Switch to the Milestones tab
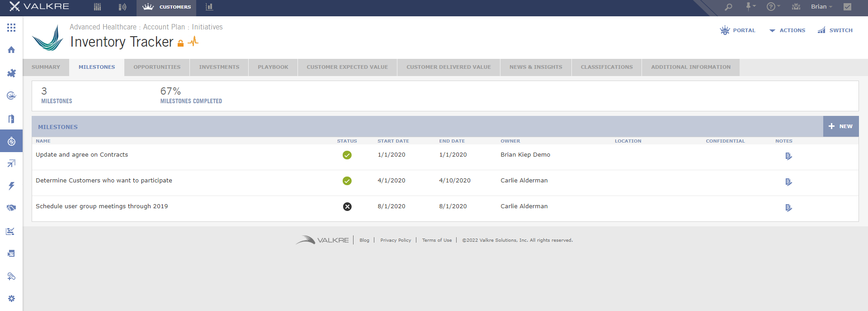Image resolution: width=868 pixels, height=311 pixels. (x=97, y=67)
